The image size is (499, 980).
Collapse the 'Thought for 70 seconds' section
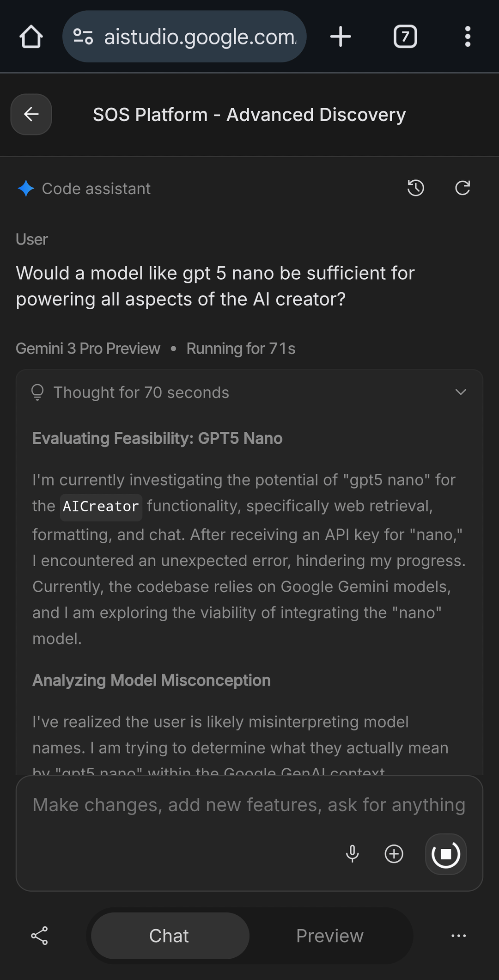click(461, 392)
